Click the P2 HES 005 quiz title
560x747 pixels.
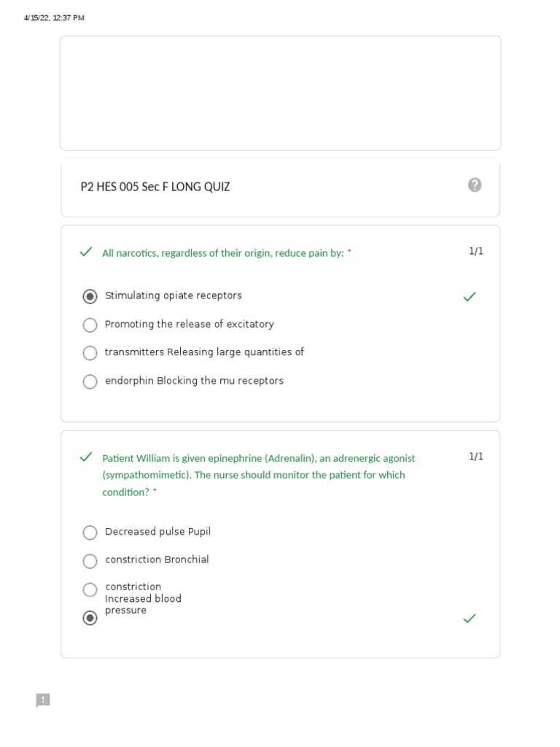[155, 187]
